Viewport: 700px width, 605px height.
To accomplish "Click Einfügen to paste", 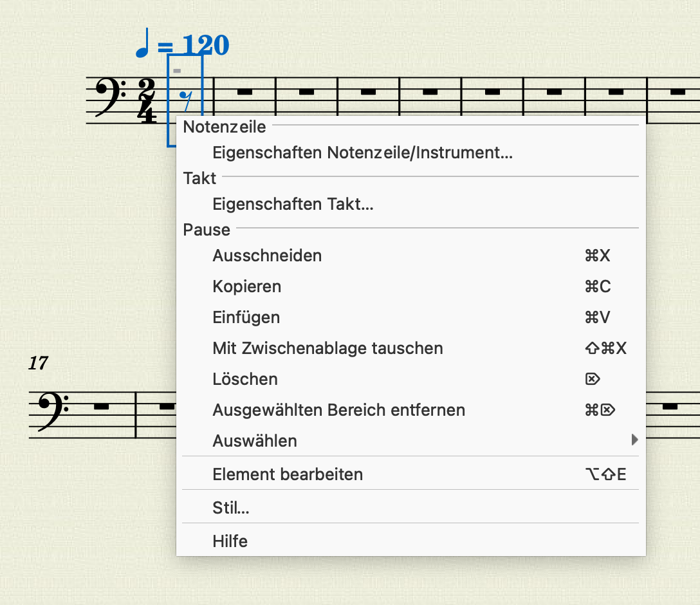I will [x=246, y=317].
